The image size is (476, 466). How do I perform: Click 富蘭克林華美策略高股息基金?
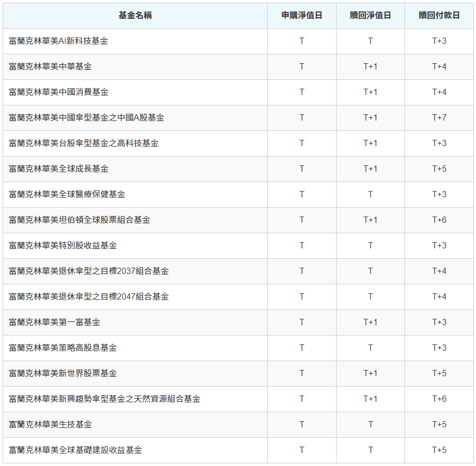click(x=61, y=348)
